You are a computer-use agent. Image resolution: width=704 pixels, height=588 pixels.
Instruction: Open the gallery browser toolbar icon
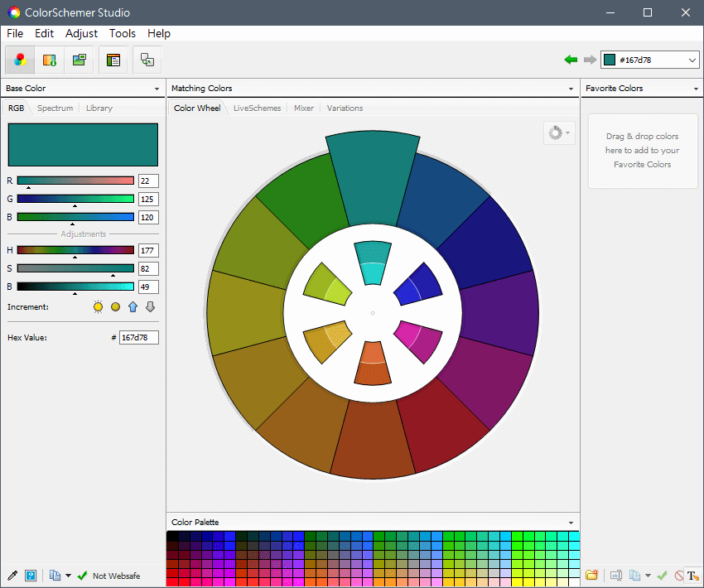(50, 60)
